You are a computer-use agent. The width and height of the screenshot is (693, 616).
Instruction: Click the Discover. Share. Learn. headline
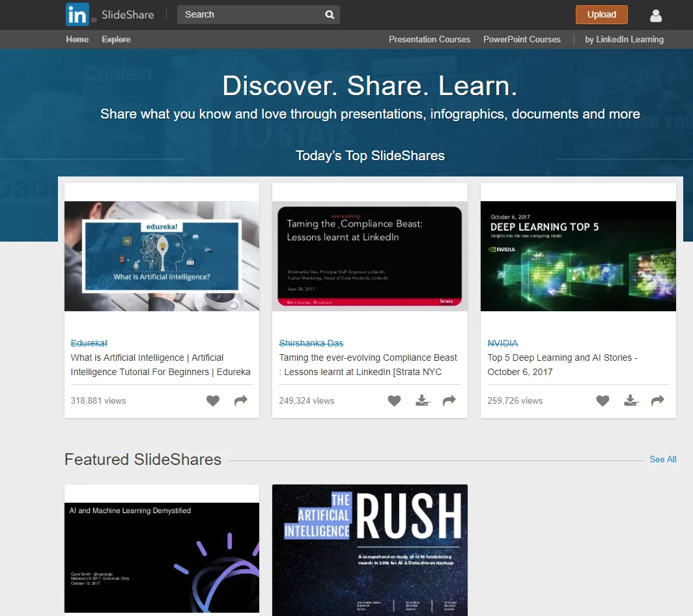pos(370,85)
